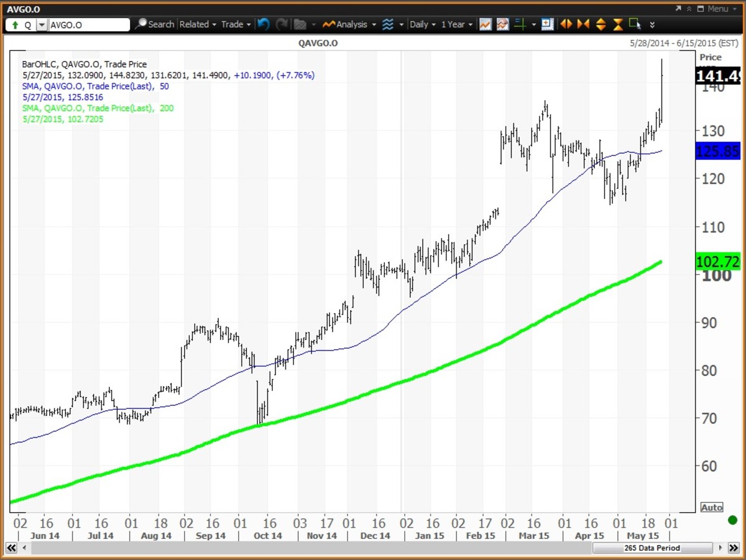Screen dimensions: 746x560
Task: Open the Trade menu
Action: [x=236, y=24]
